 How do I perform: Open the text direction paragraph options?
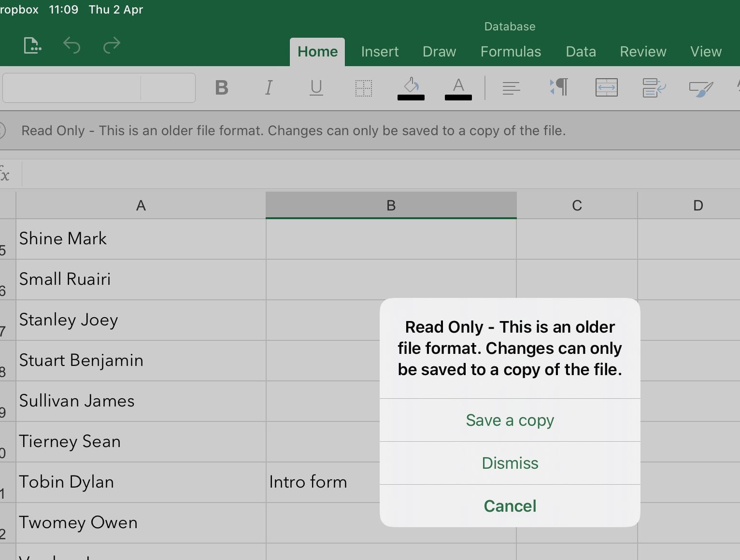559,88
